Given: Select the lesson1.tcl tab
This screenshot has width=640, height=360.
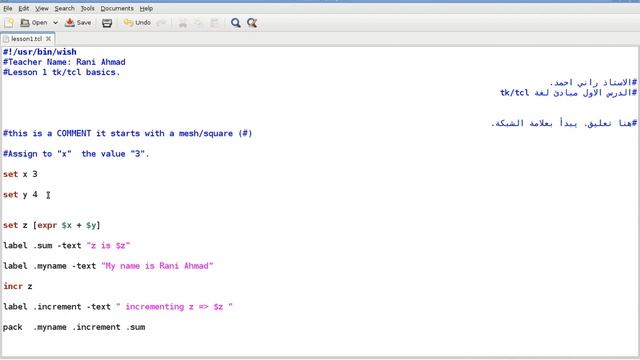Looking at the screenshot, I should pos(26,39).
